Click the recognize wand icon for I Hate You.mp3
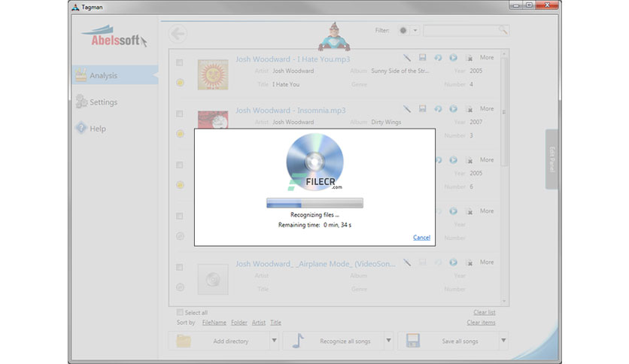 pyautogui.click(x=407, y=58)
